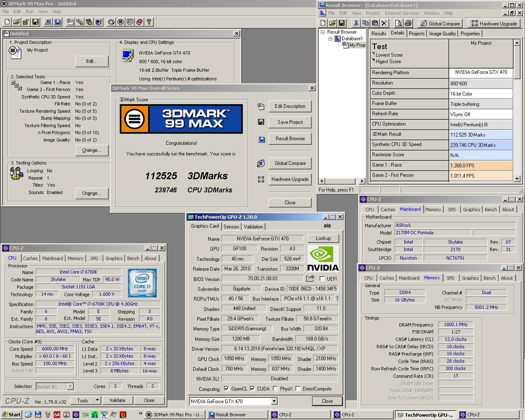
Task: Collapse the Result Browser tree root node
Action: pos(323,32)
